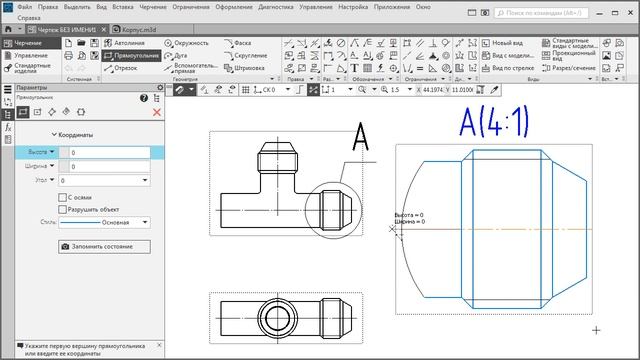Toggle rounding button beside Y coordinate

480,89
